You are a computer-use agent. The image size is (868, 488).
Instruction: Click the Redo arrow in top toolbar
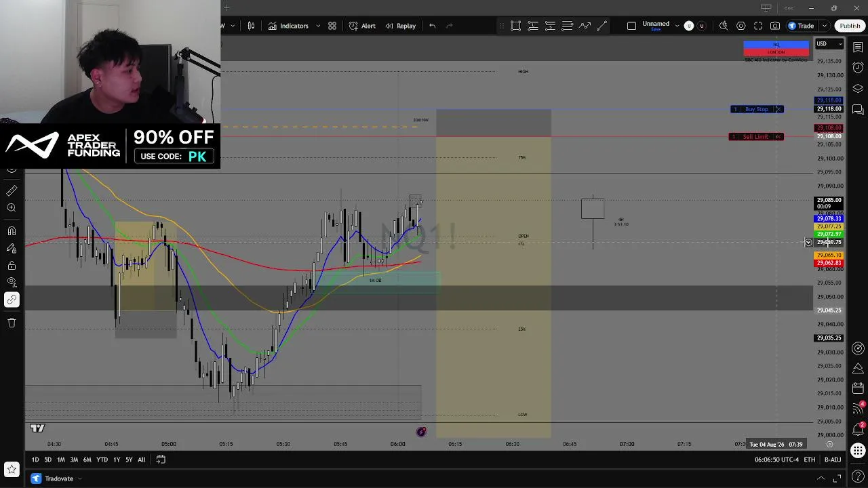tap(449, 26)
